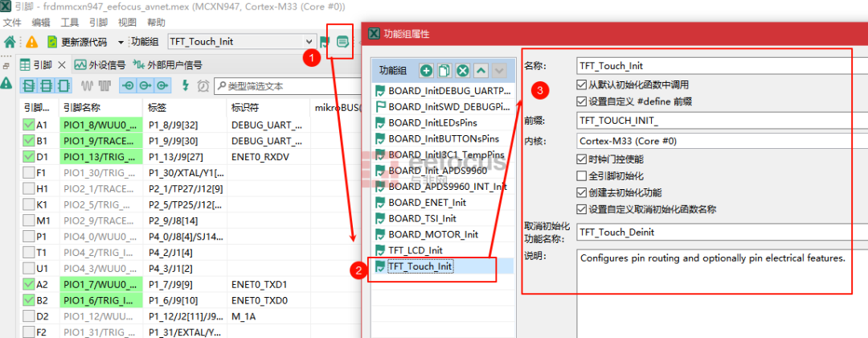Select BOARD_TSI_Init in the group list

(x=443, y=218)
